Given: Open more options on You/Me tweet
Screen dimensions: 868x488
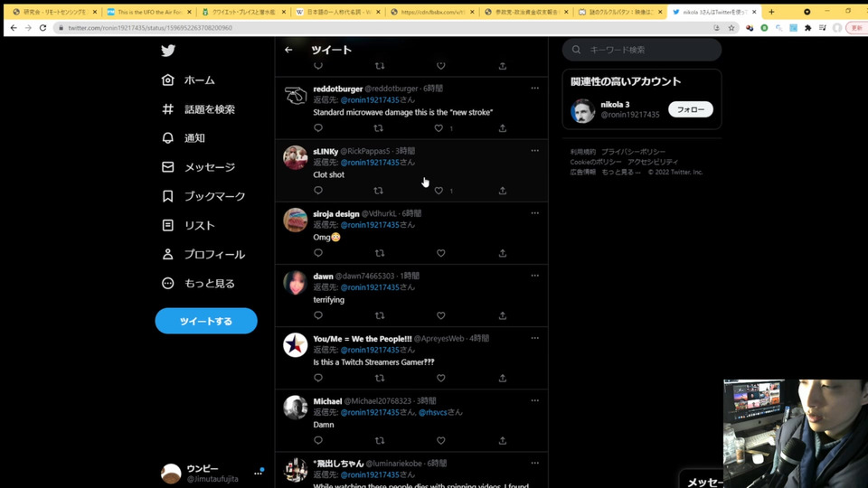Looking at the screenshot, I should tap(534, 338).
